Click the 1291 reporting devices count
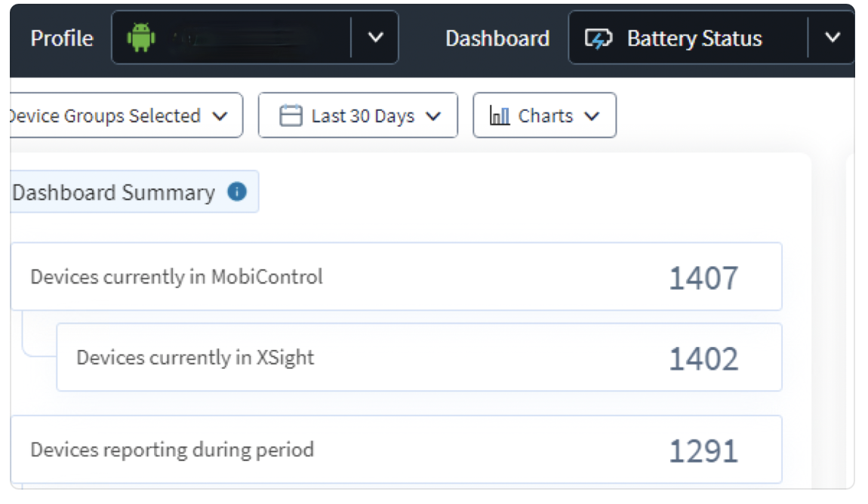The width and height of the screenshot is (868, 504). [703, 451]
